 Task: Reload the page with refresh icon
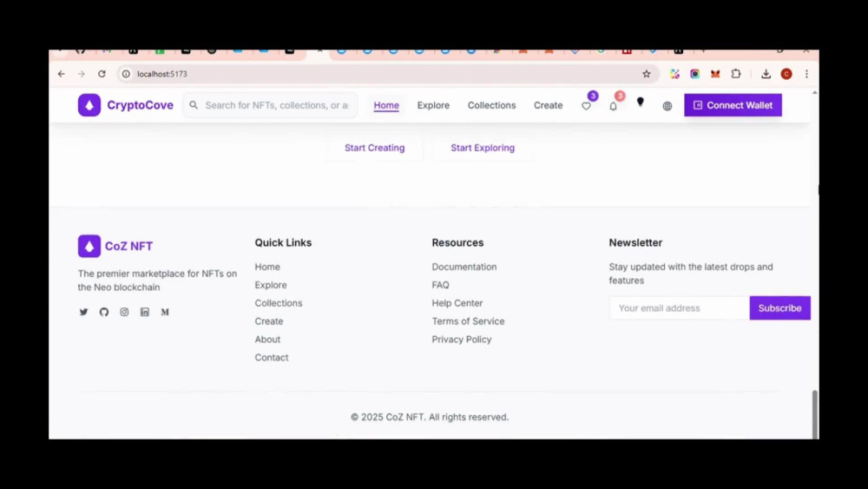click(102, 74)
